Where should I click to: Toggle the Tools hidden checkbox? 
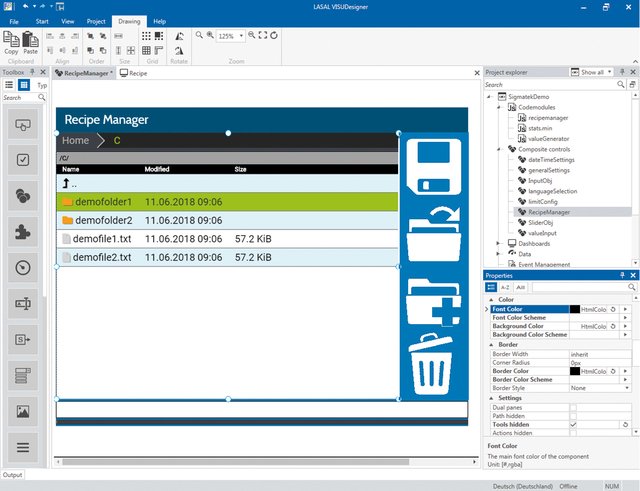tap(573, 424)
